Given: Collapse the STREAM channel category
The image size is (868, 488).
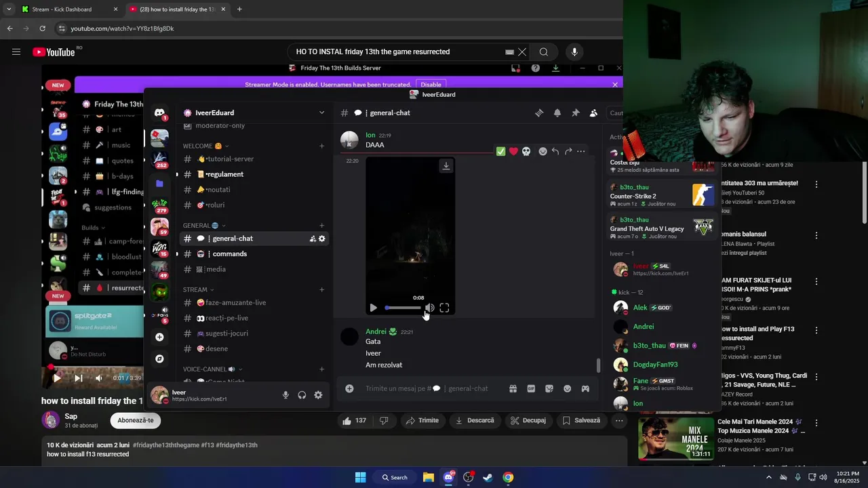Looking at the screenshot, I should pyautogui.click(x=199, y=289).
